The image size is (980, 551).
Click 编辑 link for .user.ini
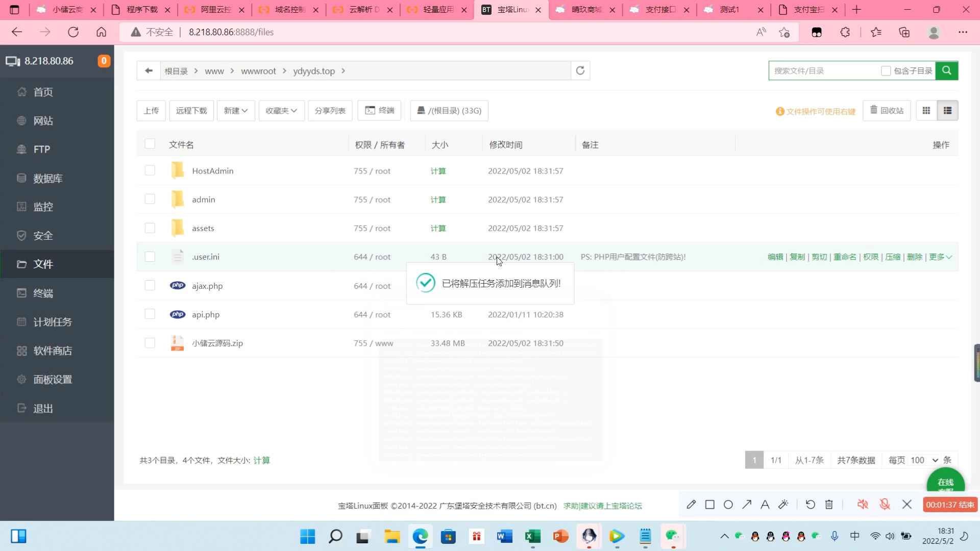tap(775, 257)
